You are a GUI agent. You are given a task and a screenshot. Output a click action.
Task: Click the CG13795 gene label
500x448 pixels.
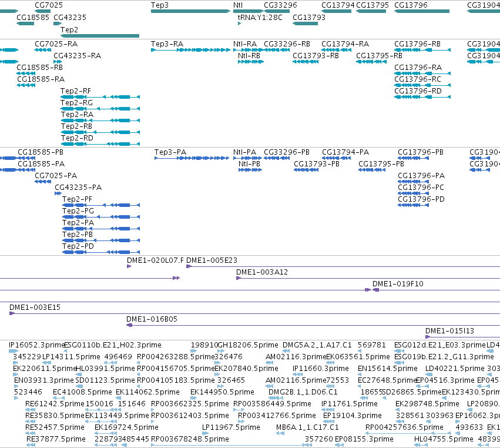coord(373,5)
